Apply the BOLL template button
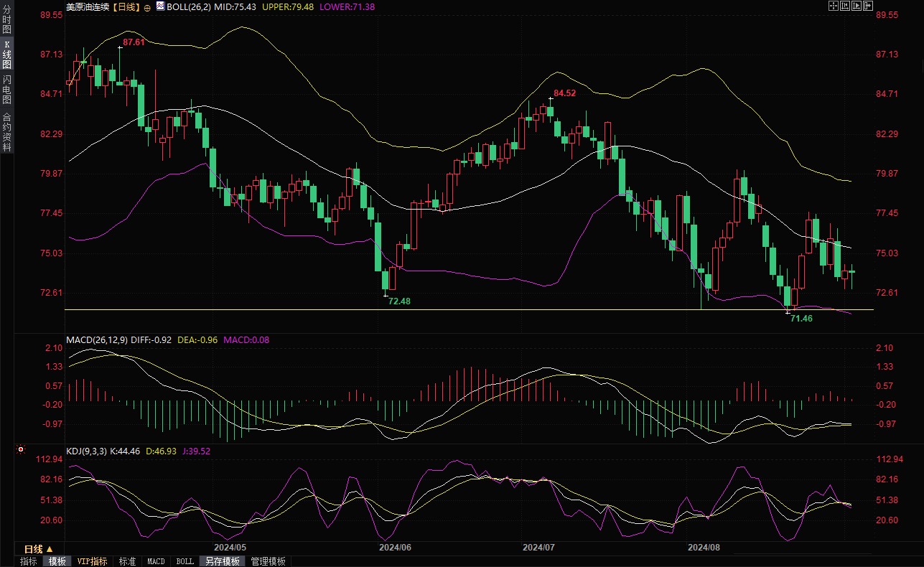The height and width of the screenshot is (567, 924). (185, 561)
